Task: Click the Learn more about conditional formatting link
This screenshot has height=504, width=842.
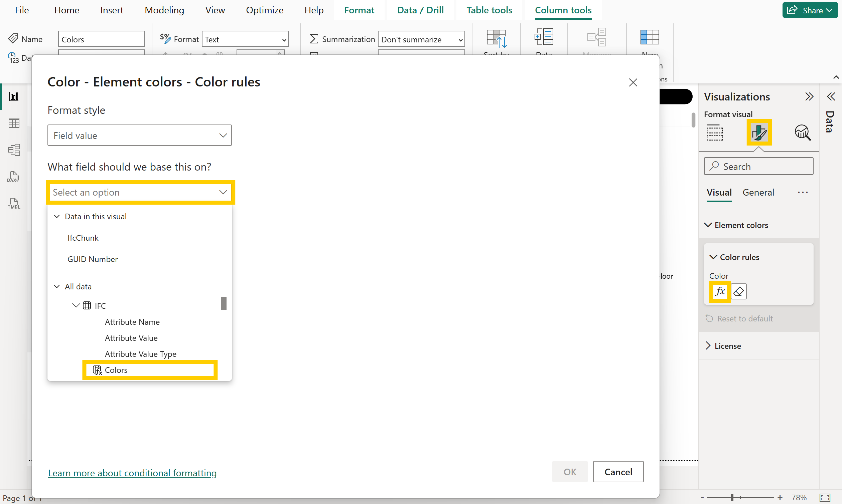Action: pyautogui.click(x=132, y=473)
